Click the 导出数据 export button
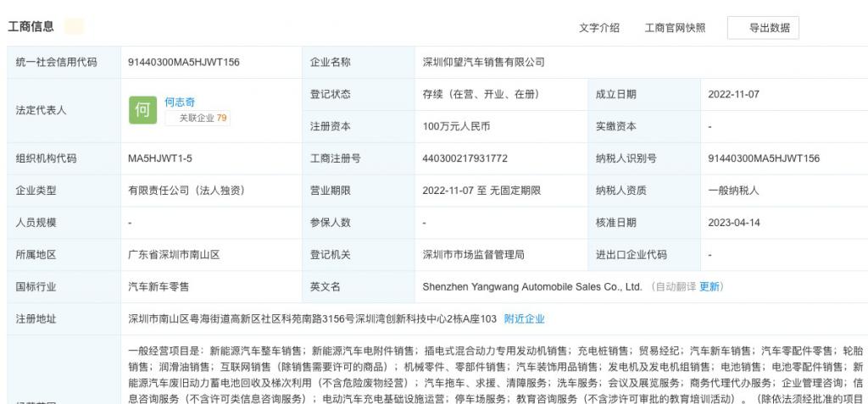 [x=768, y=28]
